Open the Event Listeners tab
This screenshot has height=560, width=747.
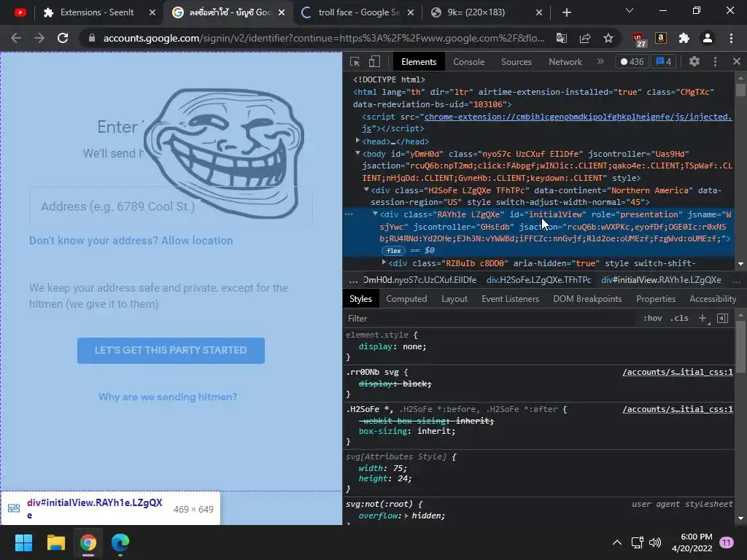[510, 298]
